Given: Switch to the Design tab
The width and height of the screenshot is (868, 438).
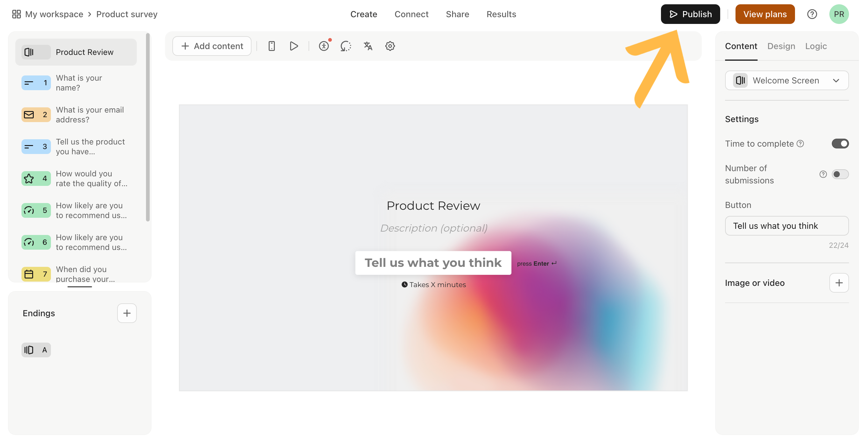Looking at the screenshot, I should tap(781, 46).
